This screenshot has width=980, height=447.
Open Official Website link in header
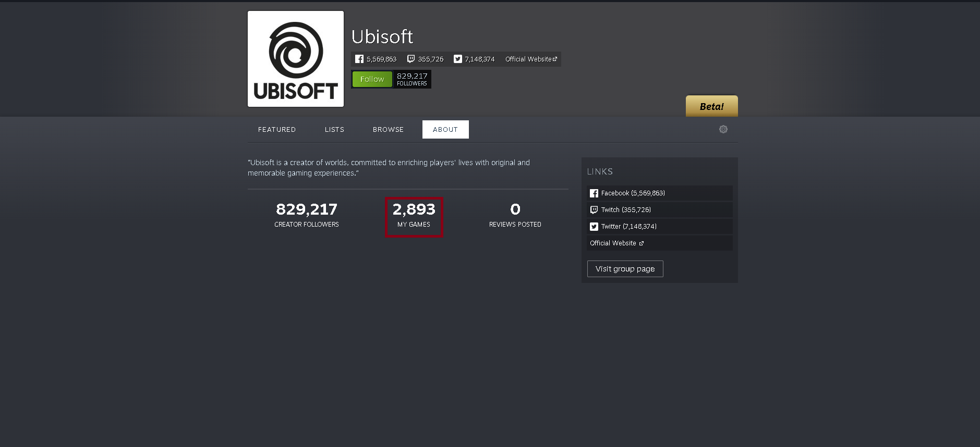(531, 59)
